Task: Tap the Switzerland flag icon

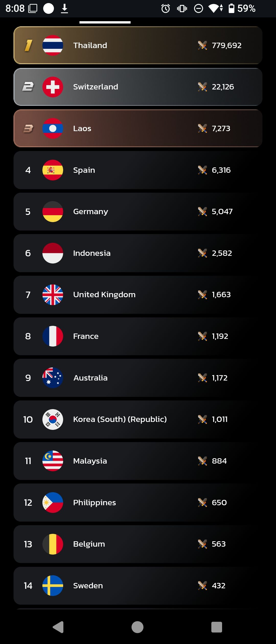Action: (53, 87)
